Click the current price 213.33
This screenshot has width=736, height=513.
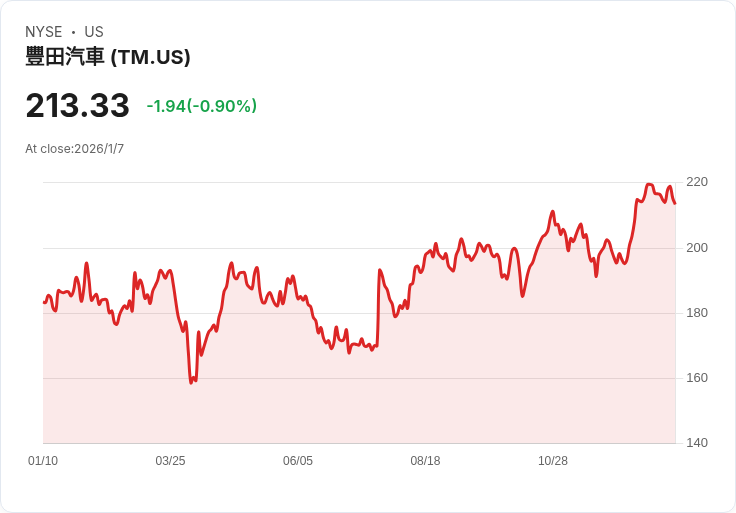[x=77, y=106]
